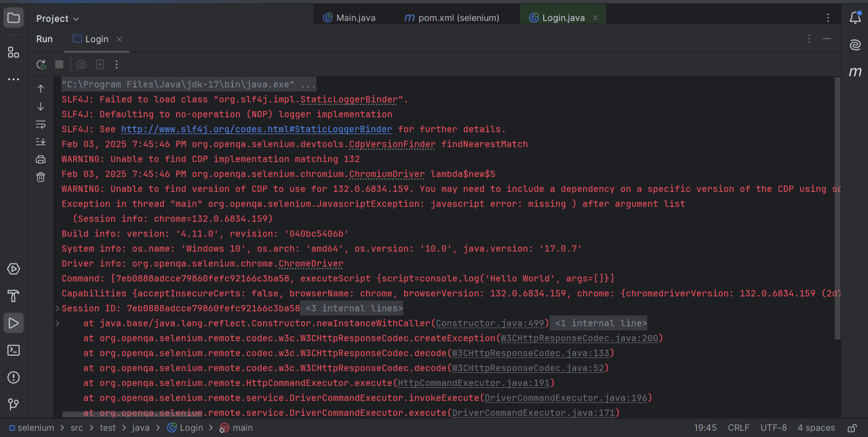Viewport: 868px width, 437px height.
Task: Click the vertical console scrollbar
Action: click(x=837, y=208)
